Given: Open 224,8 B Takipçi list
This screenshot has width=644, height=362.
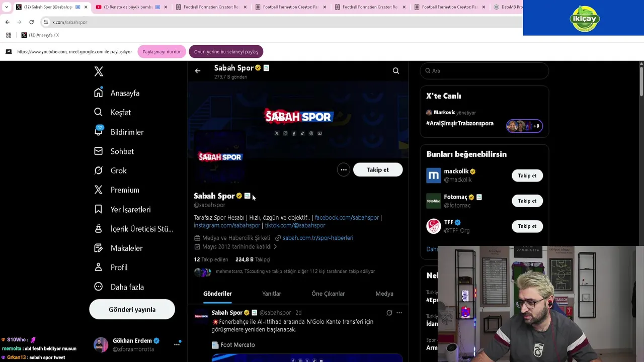Looking at the screenshot, I should click(x=253, y=259).
